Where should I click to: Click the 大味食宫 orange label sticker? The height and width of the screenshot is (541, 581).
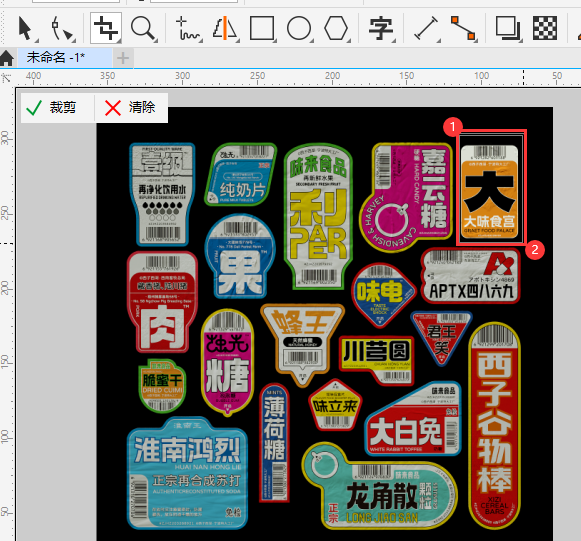pyautogui.click(x=489, y=192)
